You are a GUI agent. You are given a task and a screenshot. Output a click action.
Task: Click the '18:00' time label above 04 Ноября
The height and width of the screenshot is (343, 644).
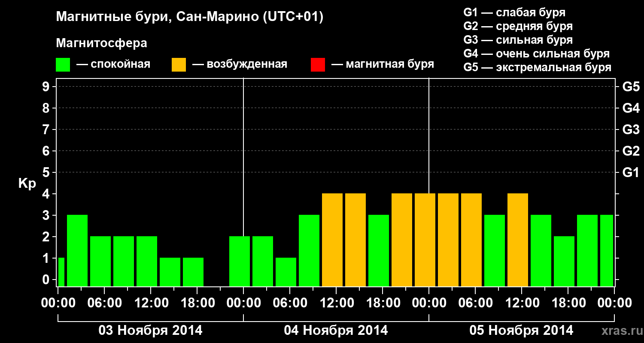(x=383, y=303)
